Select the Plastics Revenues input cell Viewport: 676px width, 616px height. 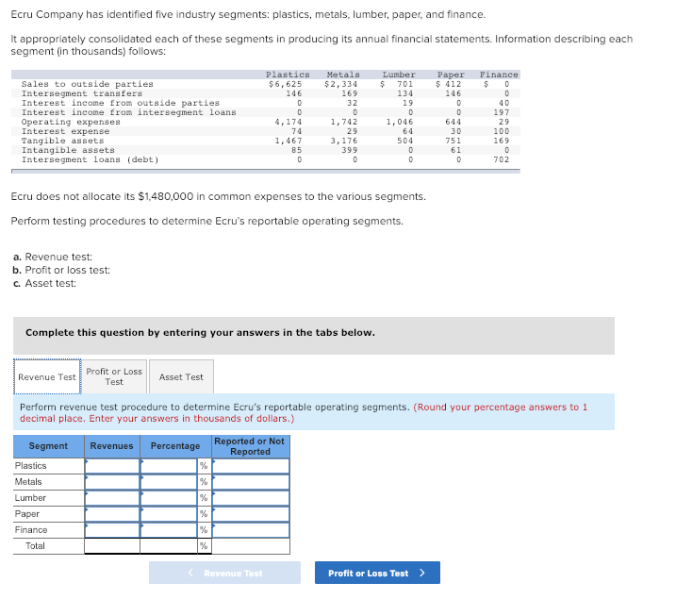click(x=112, y=466)
